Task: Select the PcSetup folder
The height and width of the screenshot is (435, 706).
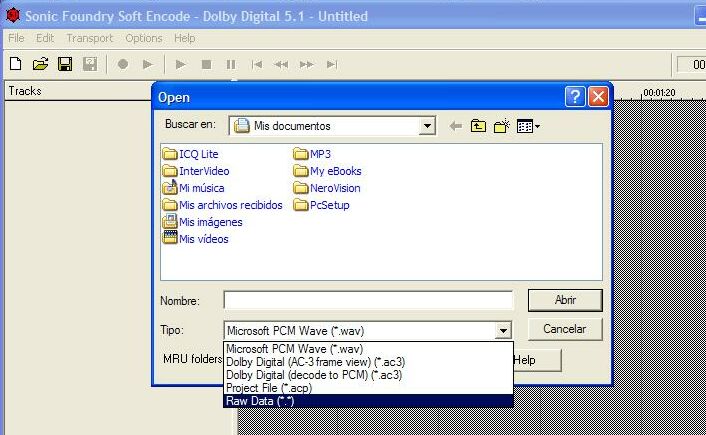Action: 321,205
